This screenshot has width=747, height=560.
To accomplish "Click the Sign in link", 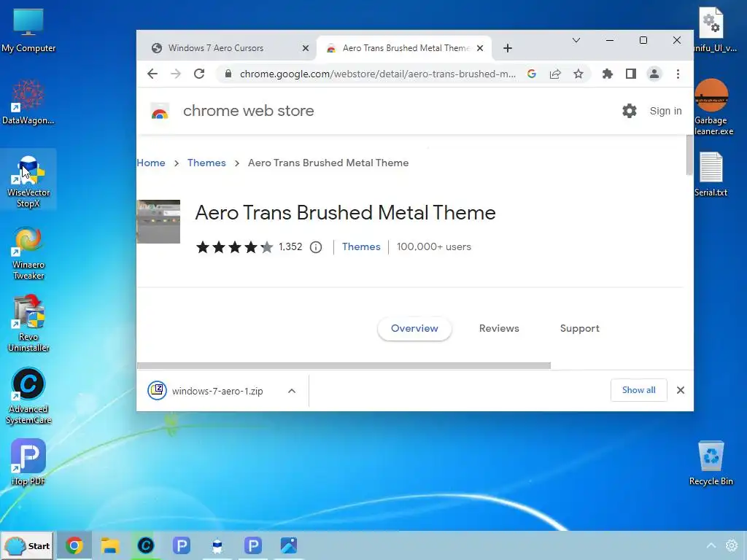I will pos(665,111).
